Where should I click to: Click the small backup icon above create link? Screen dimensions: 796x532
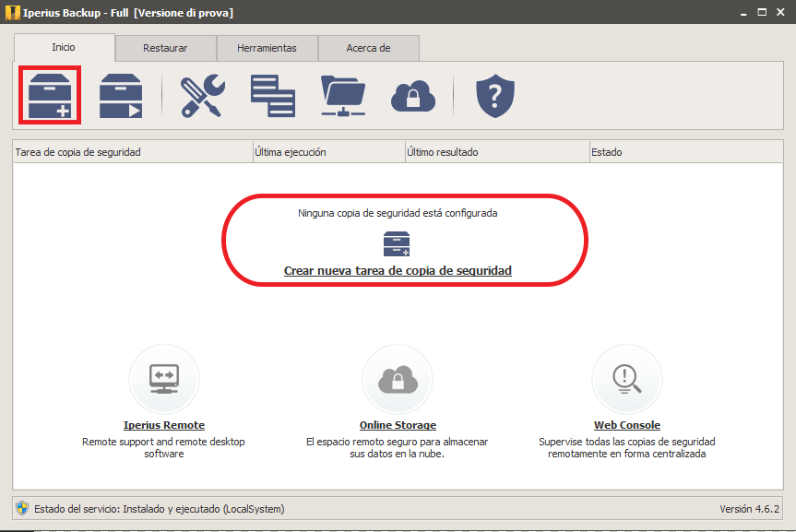coord(397,243)
